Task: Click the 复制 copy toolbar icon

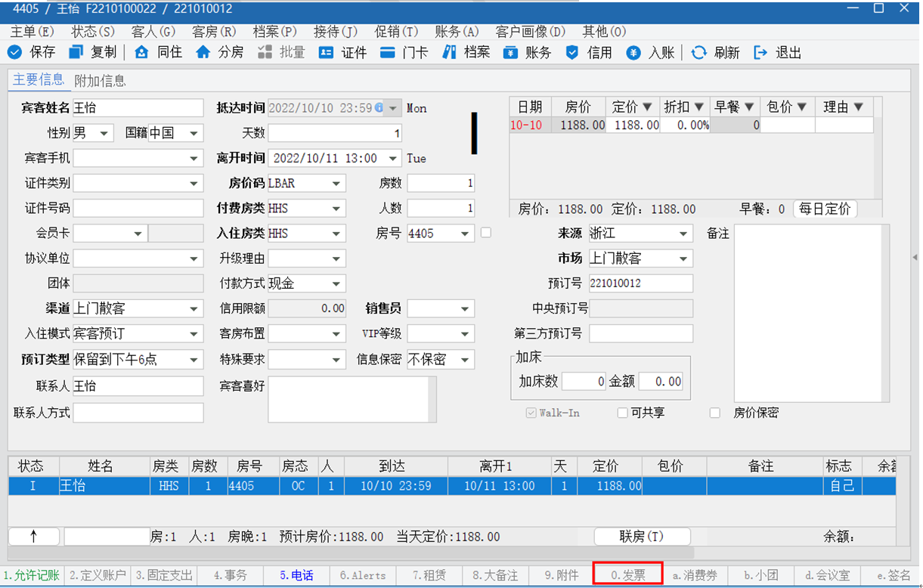Action: pyautogui.click(x=76, y=52)
